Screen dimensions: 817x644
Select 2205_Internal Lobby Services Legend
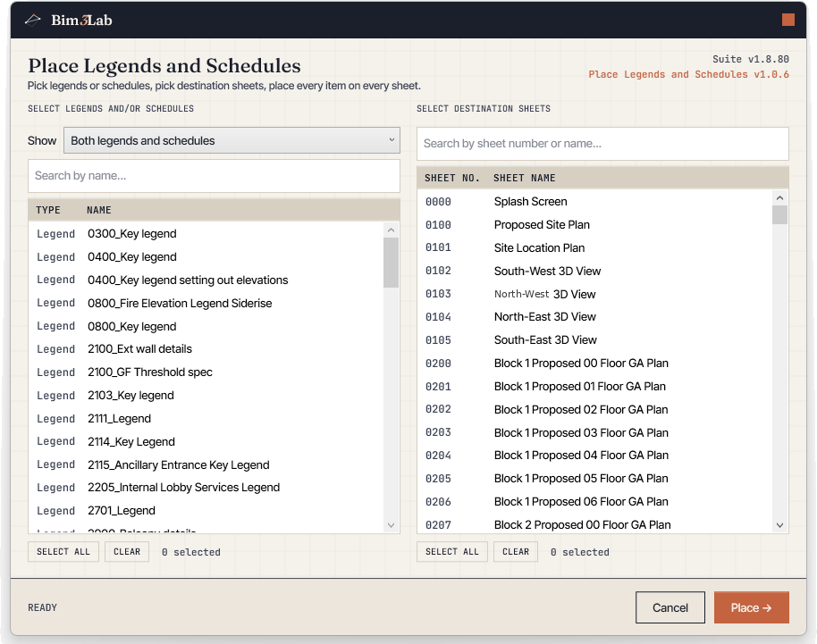click(x=206, y=488)
